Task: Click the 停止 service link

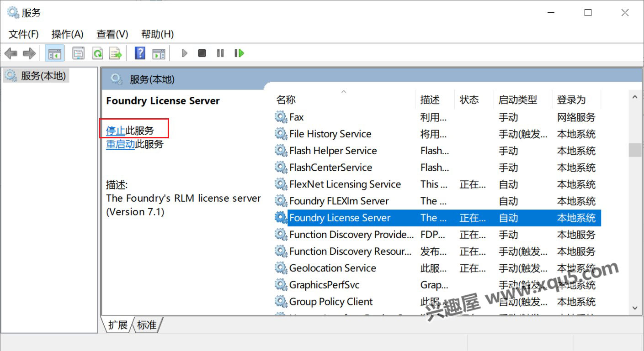Action: (x=116, y=131)
